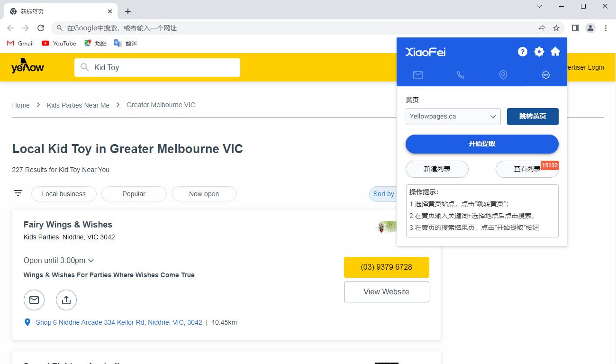Click the 开始提取 extraction button

click(481, 144)
